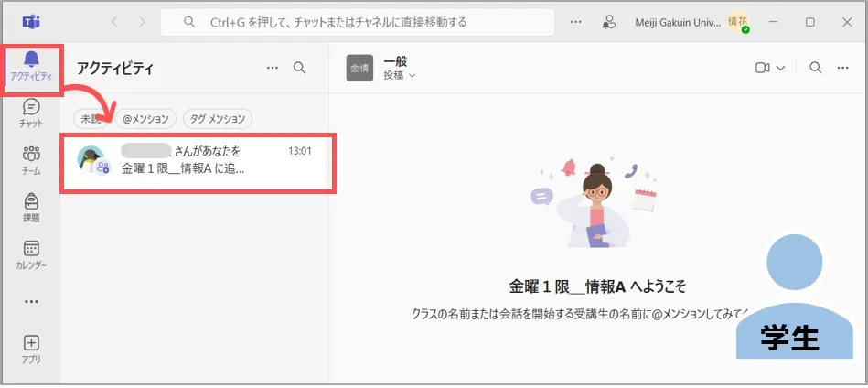Open the Activity bell in sidebar
This screenshot has width=868, height=388.
click(x=31, y=64)
